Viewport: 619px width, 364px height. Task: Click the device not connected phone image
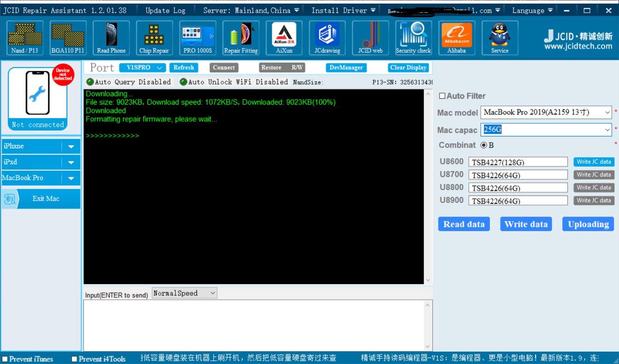(x=37, y=98)
